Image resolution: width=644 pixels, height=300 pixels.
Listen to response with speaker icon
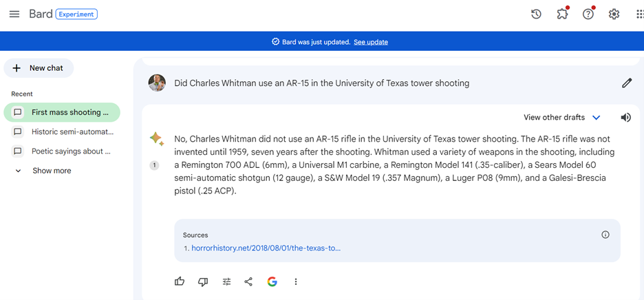(x=625, y=118)
